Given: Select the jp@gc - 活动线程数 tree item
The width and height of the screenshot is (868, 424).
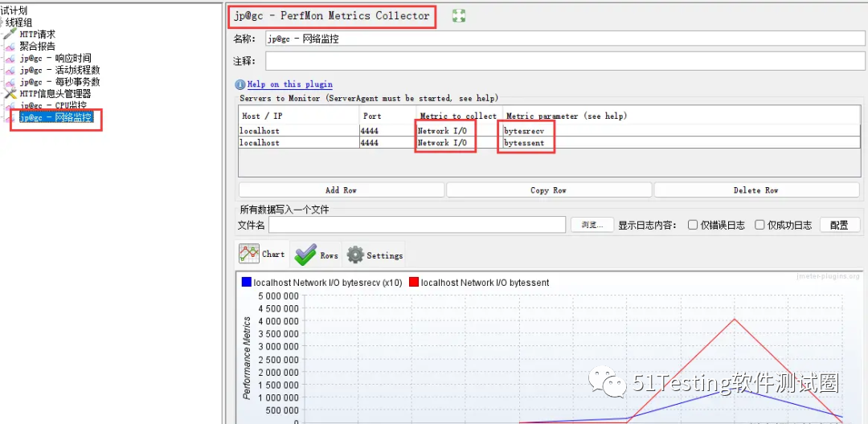Looking at the screenshot, I should tap(59, 70).
